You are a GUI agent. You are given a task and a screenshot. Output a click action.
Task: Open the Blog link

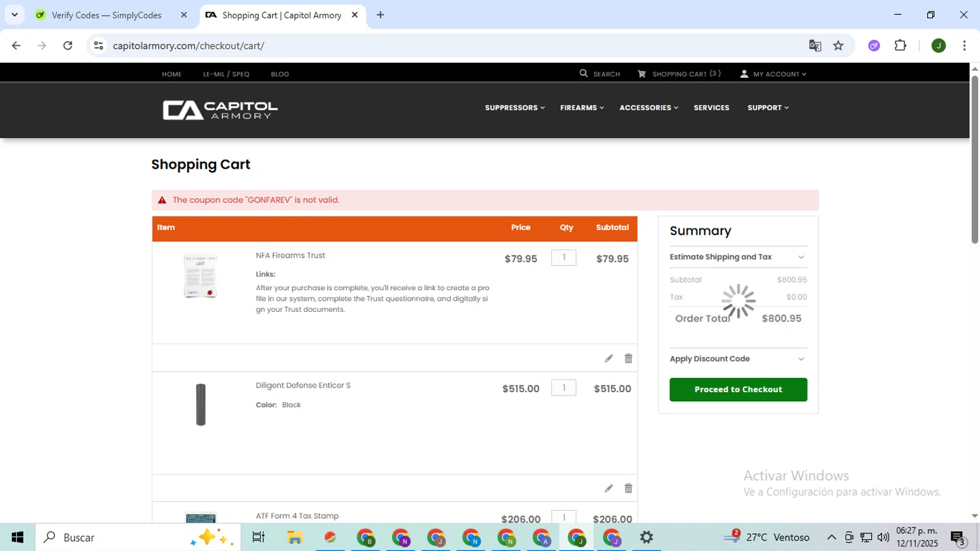(x=280, y=74)
